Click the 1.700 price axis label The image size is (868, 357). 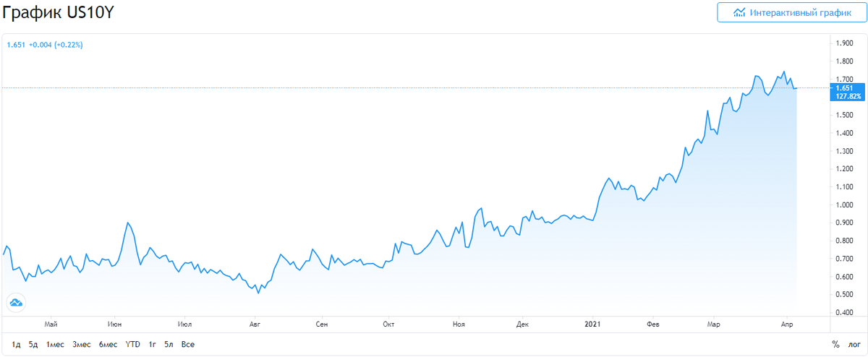pos(843,79)
